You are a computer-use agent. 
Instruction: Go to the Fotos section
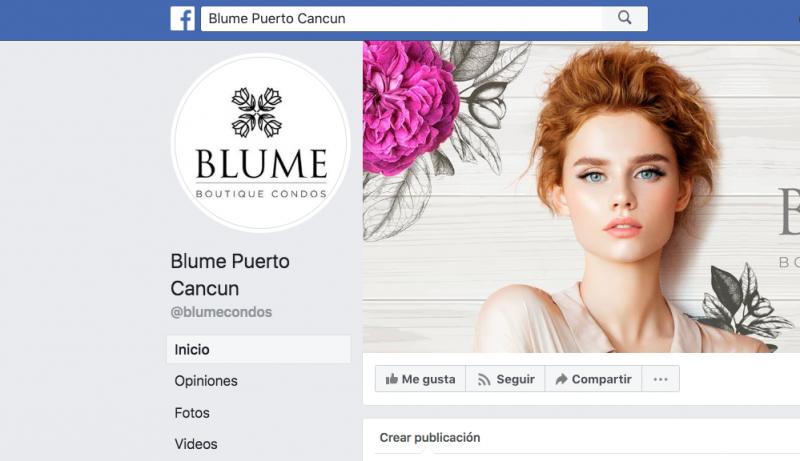[192, 413]
